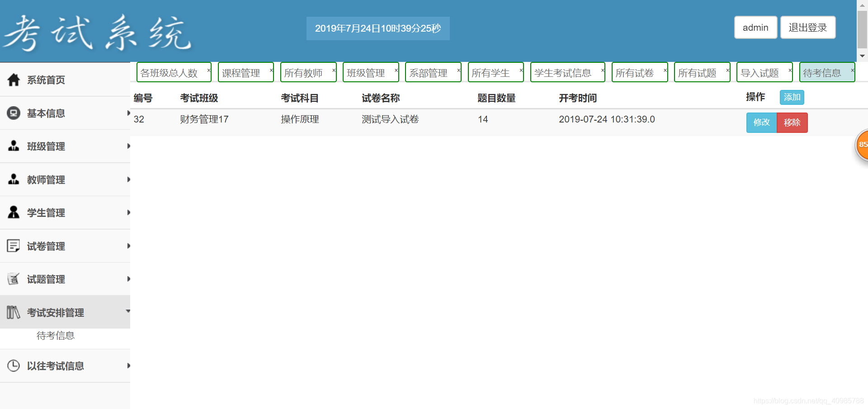This screenshot has width=868, height=409.
Task: Open 考试安排管理 label in the sidebar
Action: tap(56, 312)
